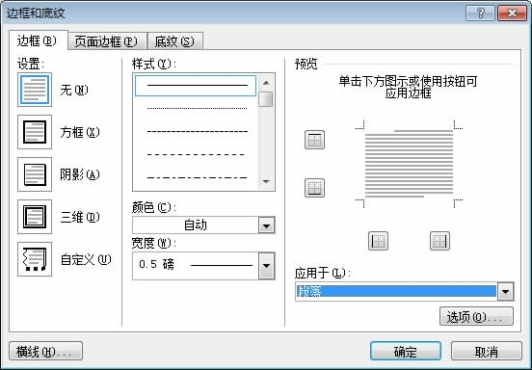Toggle the left border button in preview

(378, 241)
